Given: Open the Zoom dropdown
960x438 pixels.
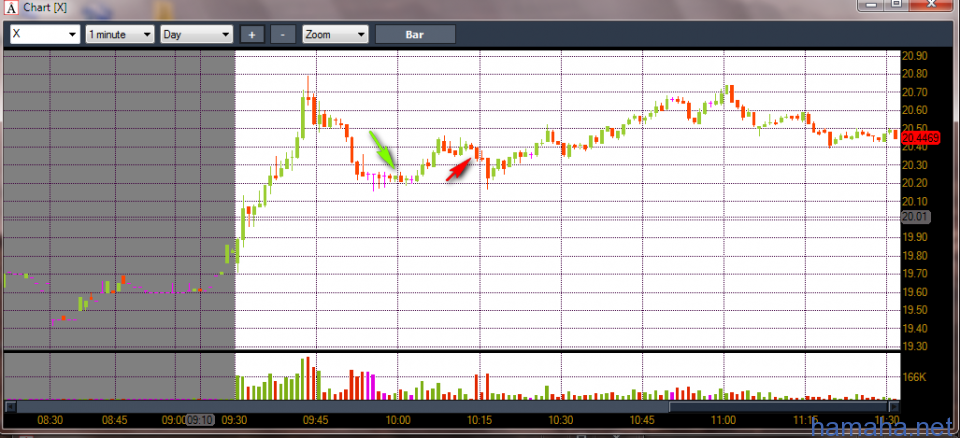Looking at the screenshot, I should [336, 34].
